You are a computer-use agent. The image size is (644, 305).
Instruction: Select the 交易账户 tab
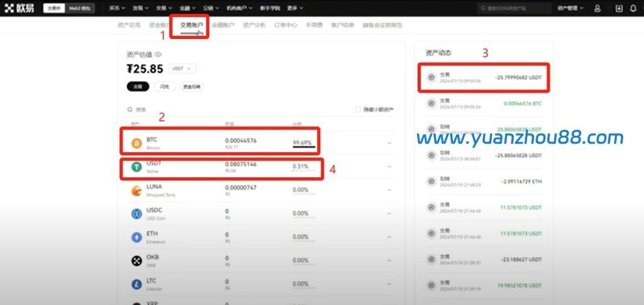coord(191,26)
